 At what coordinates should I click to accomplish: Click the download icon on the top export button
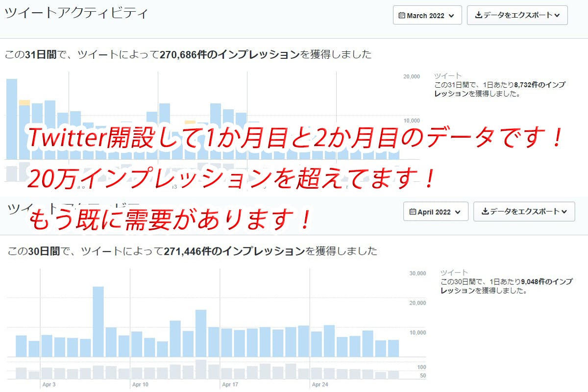point(478,15)
